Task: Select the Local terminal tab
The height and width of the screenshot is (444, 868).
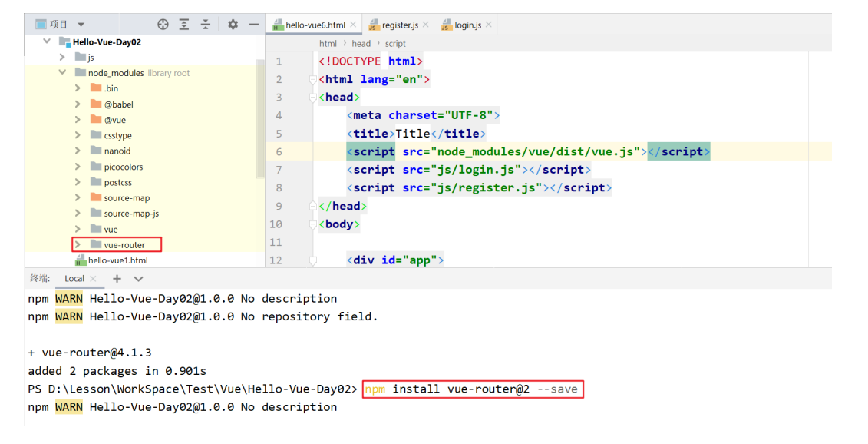Action: pyautogui.click(x=74, y=278)
